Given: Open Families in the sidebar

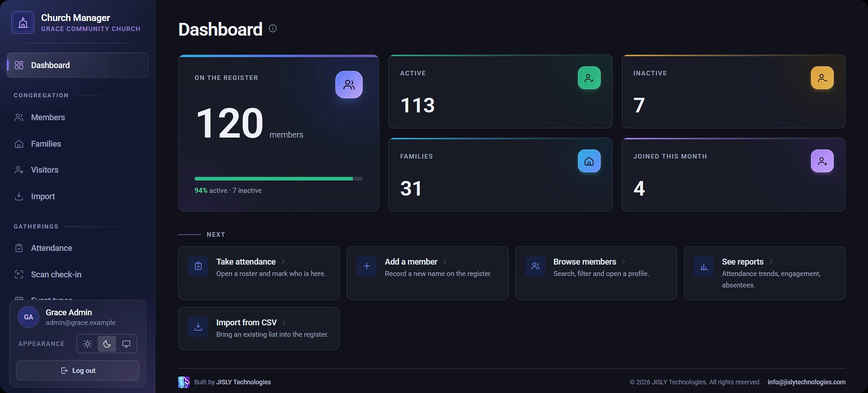Looking at the screenshot, I should [x=77, y=144].
